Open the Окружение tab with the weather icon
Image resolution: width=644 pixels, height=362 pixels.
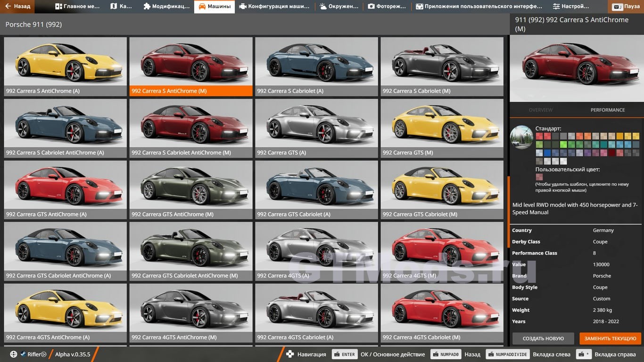point(339,7)
